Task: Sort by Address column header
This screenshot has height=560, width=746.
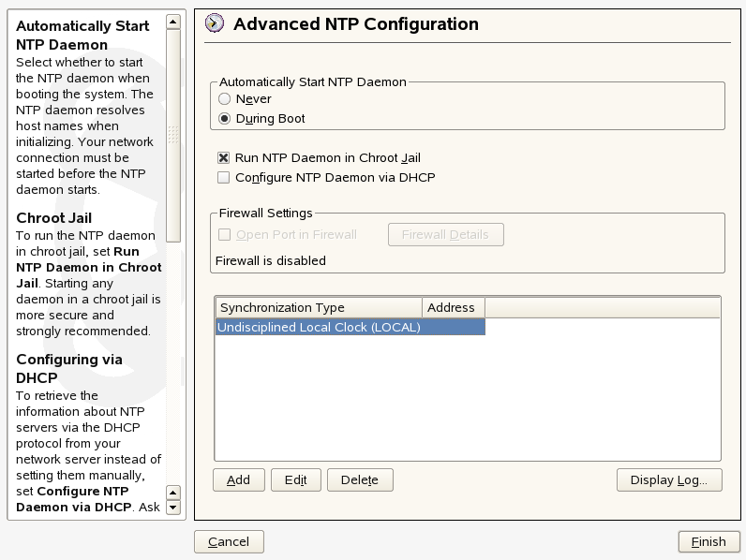Action: point(454,307)
